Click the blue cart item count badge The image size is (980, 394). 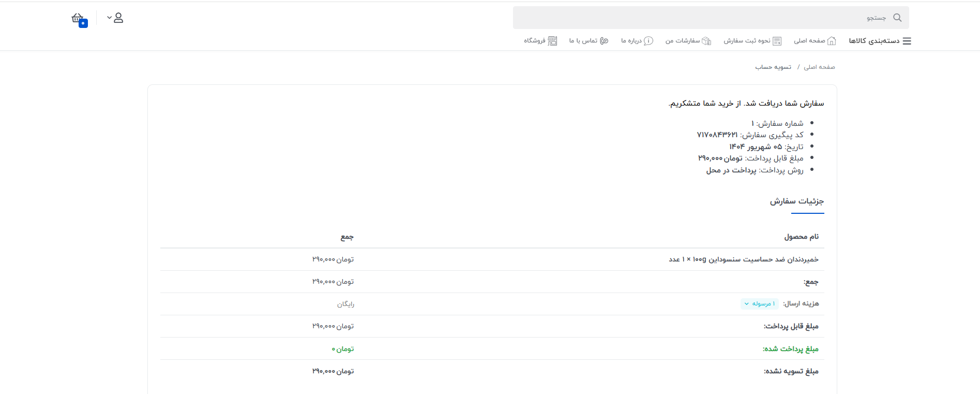(x=83, y=23)
